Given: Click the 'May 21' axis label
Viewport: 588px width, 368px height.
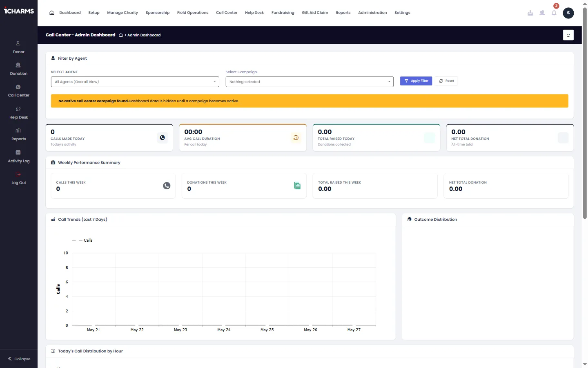Looking at the screenshot, I should (x=94, y=330).
